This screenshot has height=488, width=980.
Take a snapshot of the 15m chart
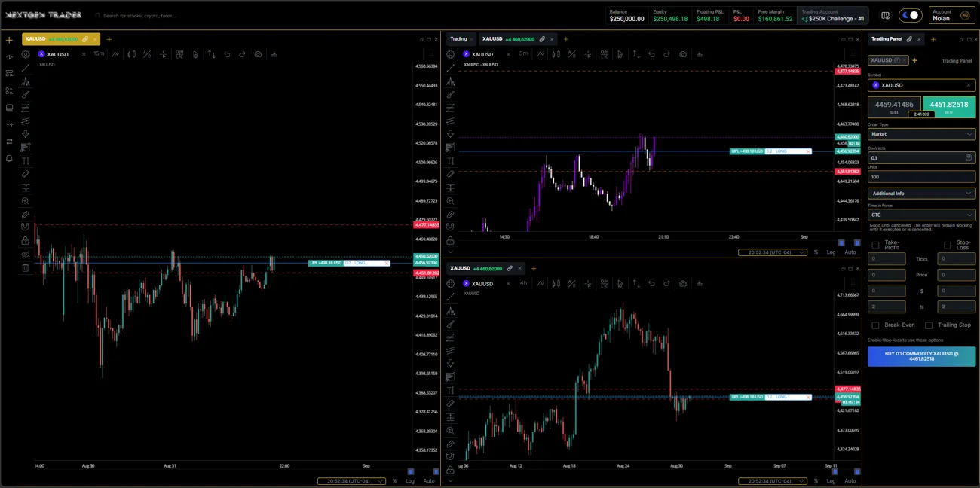point(258,54)
